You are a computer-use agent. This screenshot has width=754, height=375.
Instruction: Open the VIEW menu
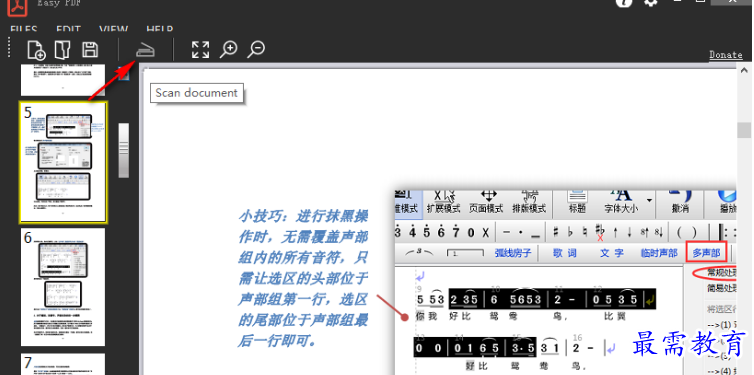[x=113, y=29]
